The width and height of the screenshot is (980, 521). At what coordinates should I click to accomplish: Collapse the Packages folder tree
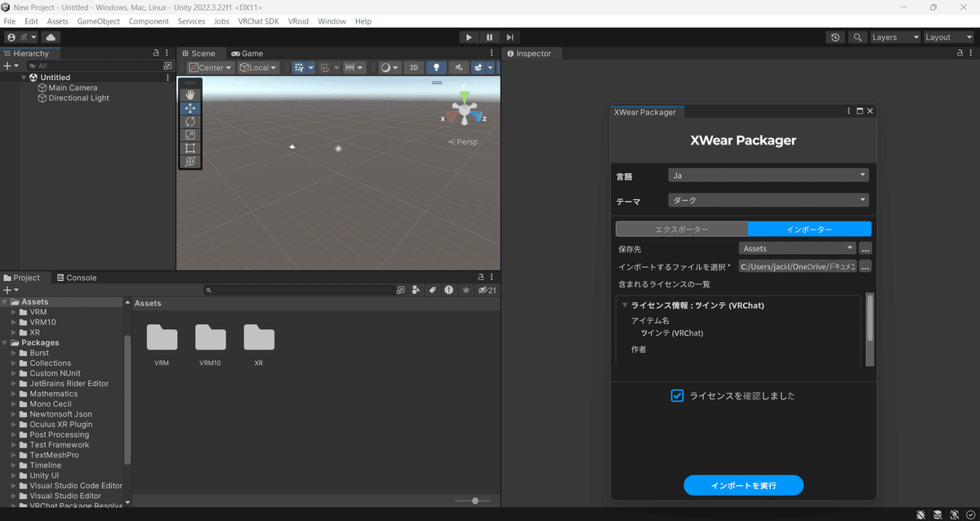[x=5, y=343]
